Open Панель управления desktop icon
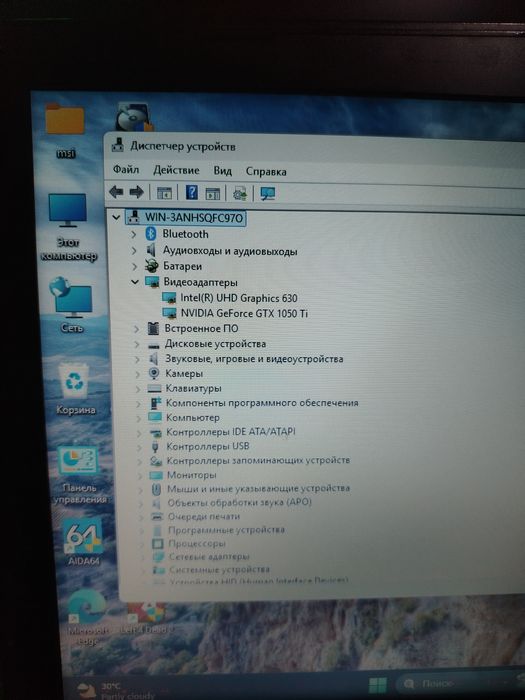Viewport: 525px width, 700px height. click(79, 475)
